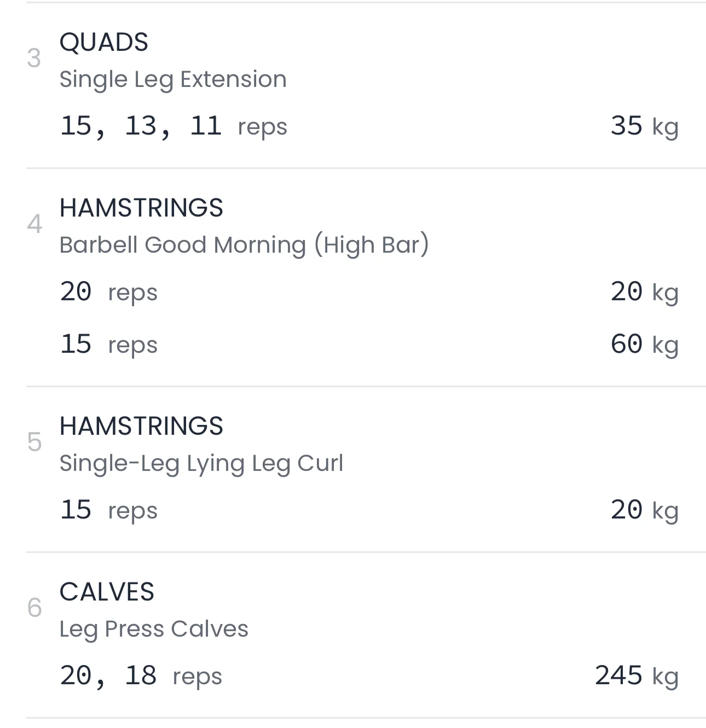
Task: Select the 15 reps Leg Curl set
Action: pyautogui.click(x=108, y=510)
